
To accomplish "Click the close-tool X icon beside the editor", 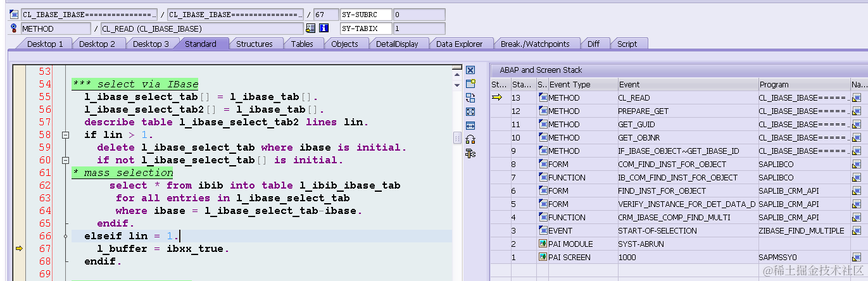I will click(x=470, y=70).
